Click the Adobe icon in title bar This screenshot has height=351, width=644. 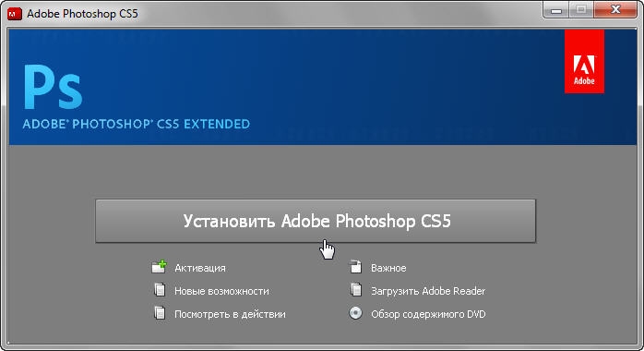point(15,14)
